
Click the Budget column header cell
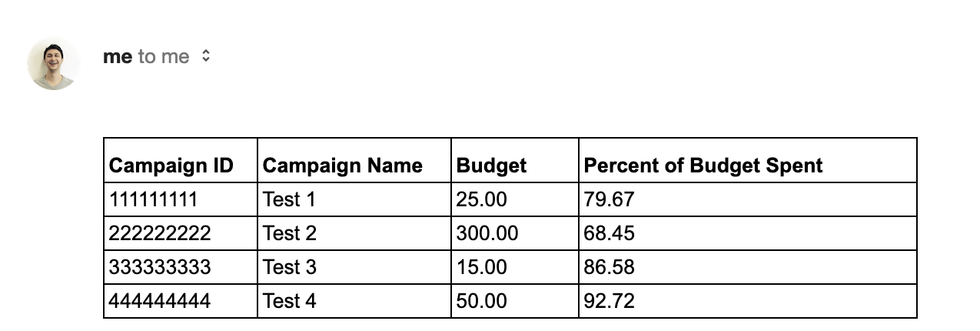(492, 165)
